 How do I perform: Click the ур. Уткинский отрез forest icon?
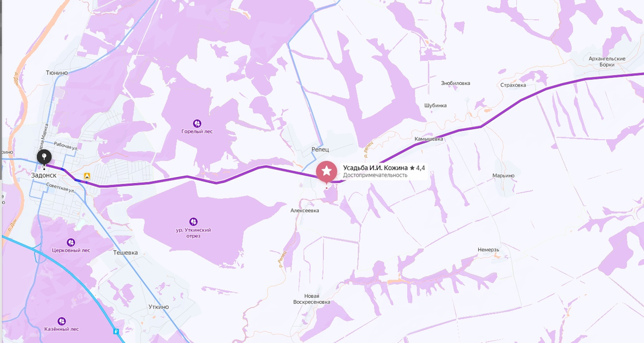click(x=193, y=221)
